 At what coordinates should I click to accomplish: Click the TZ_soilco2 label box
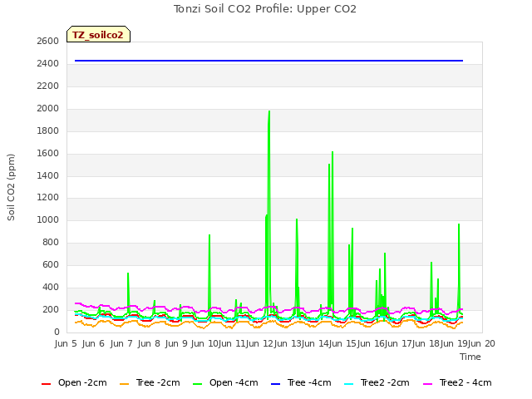[x=98, y=34]
